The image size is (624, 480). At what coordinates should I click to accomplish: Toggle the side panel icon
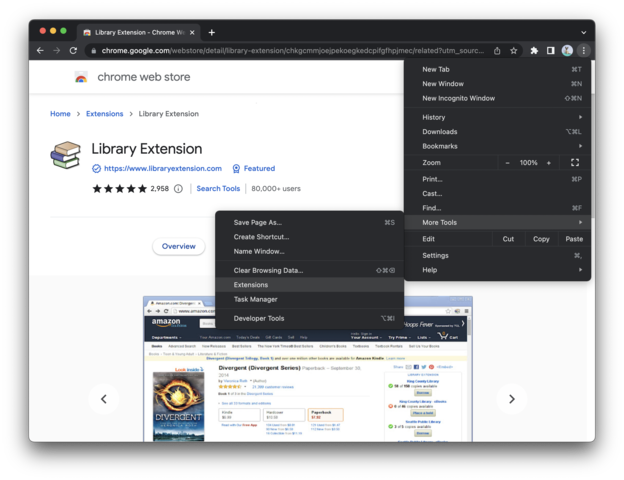pyautogui.click(x=550, y=51)
